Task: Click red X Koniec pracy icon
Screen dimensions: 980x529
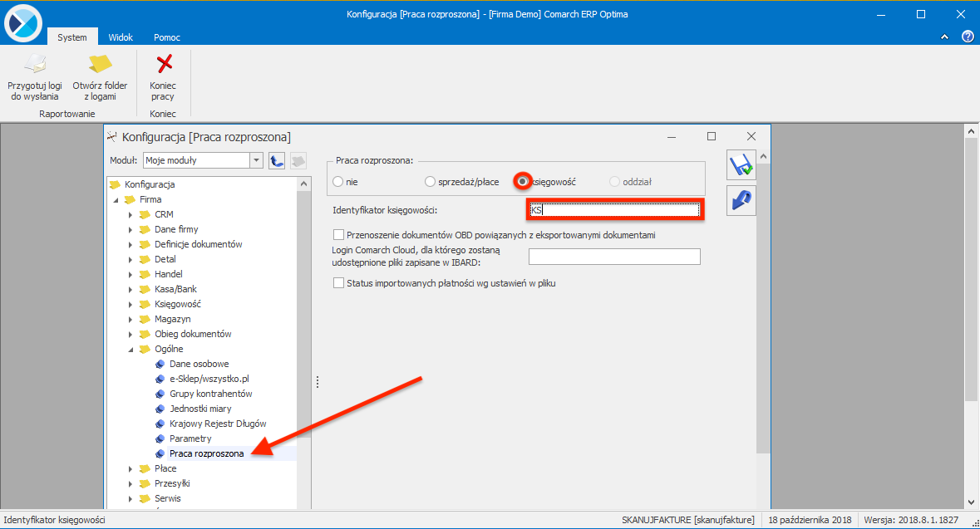Action: tap(164, 64)
